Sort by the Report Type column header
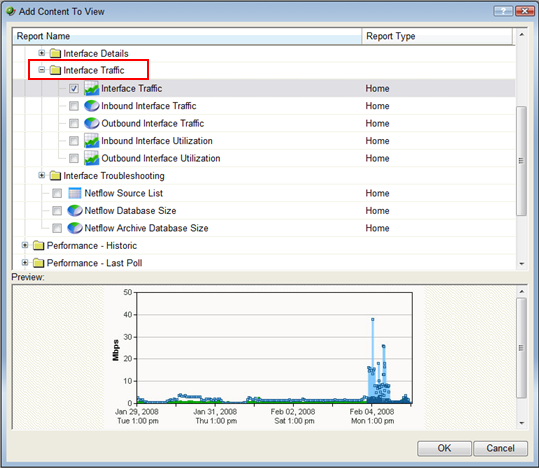The image size is (539, 468). point(437,36)
